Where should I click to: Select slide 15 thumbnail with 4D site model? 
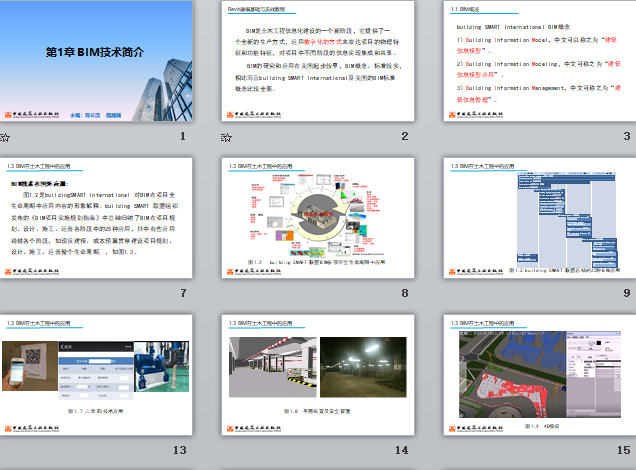(x=540, y=375)
